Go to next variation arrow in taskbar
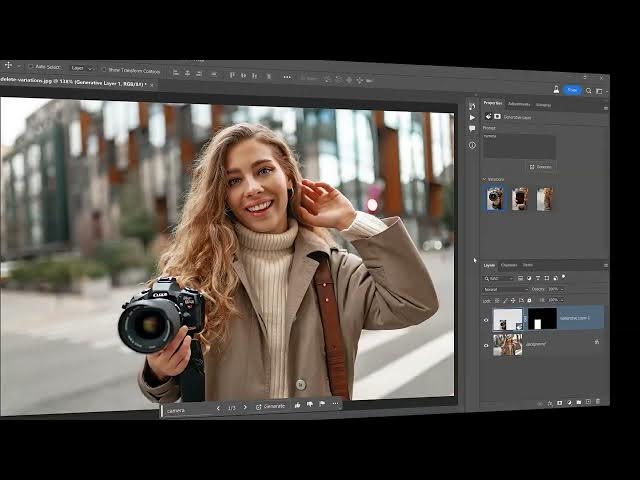 (x=246, y=406)
